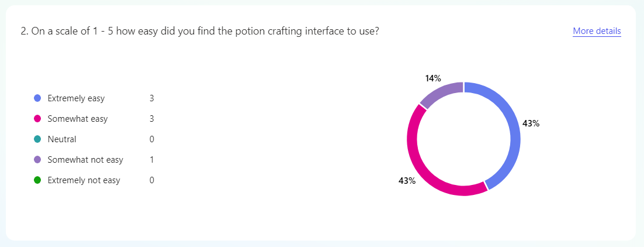
Task: Select the 'Somewhat not easy' legend label
Action: coord(85,160)
